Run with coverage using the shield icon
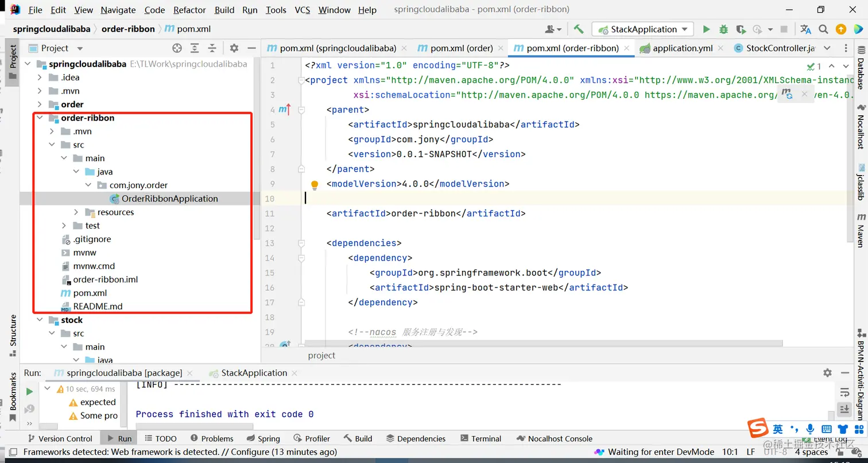868x463 pixels. tap(741, 29)
